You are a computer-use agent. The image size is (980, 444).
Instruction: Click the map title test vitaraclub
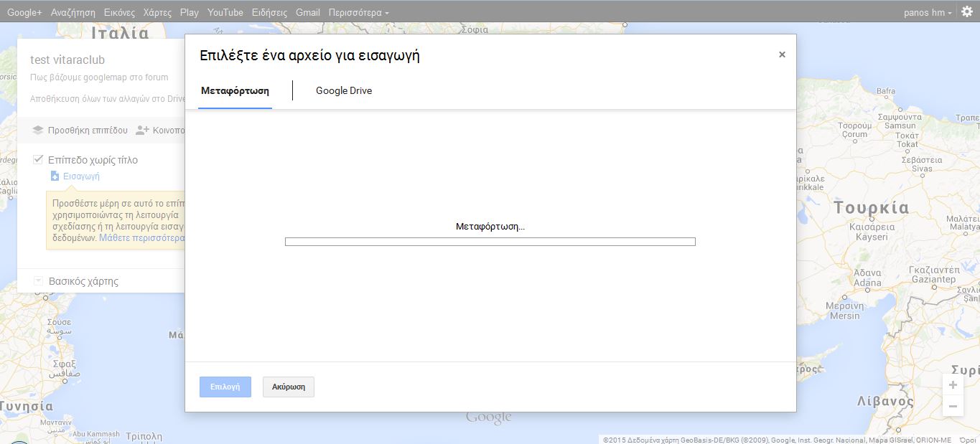67,60
